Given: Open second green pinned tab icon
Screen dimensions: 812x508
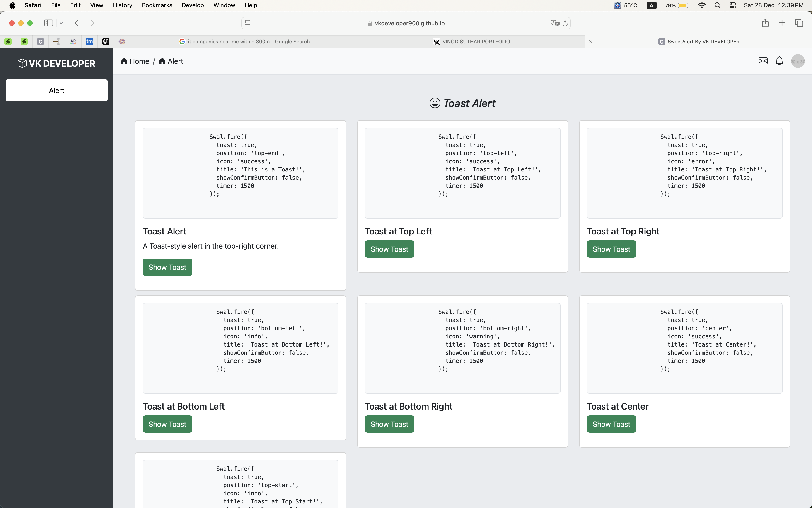Looking at the screenshot, I should pyautogui.click(x=24, y=41).
